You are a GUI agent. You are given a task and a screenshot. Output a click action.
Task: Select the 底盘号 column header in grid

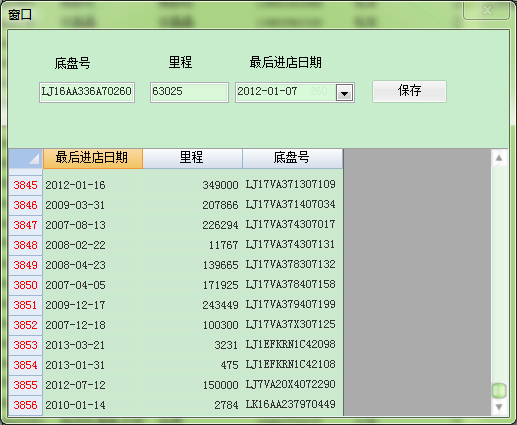[x=292, y=158]
